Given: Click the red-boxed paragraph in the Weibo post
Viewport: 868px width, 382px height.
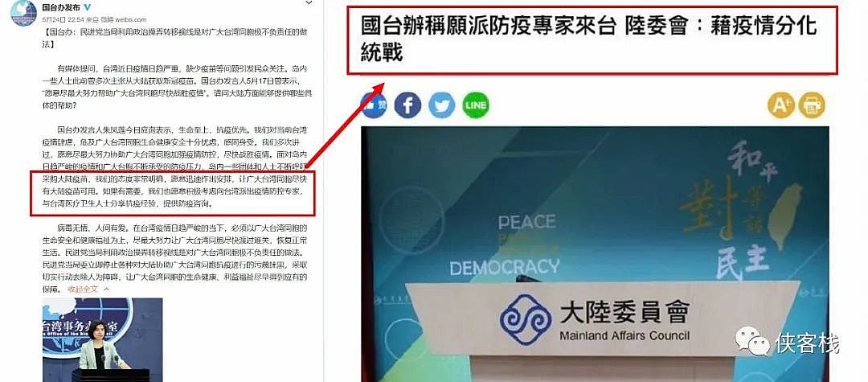Looking at the screenshot, I should [x=172, y=193].
